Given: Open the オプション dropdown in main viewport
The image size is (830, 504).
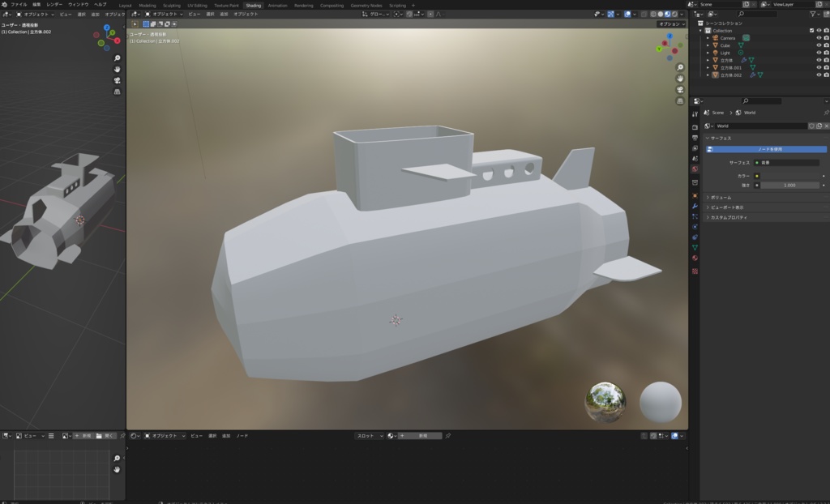Looking at the screenshot, I should tap(671, 23).
